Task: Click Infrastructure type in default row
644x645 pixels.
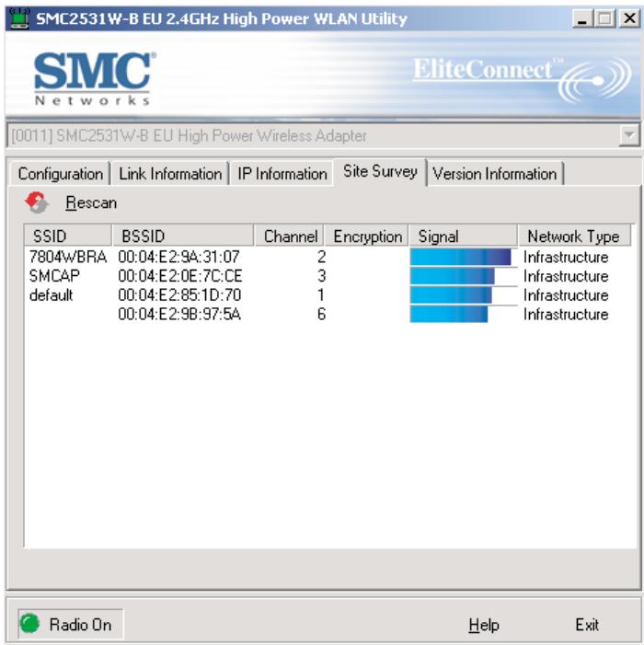Action: click(566, 295)
